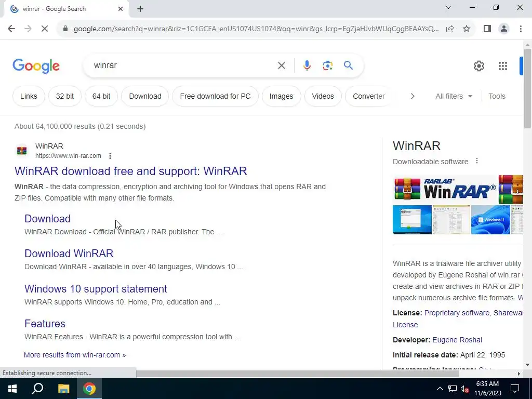The height and width of the screenshot is (399, 532).
Task: Open the Eugene Roshal developer link
Action: (x=457, y=340)
